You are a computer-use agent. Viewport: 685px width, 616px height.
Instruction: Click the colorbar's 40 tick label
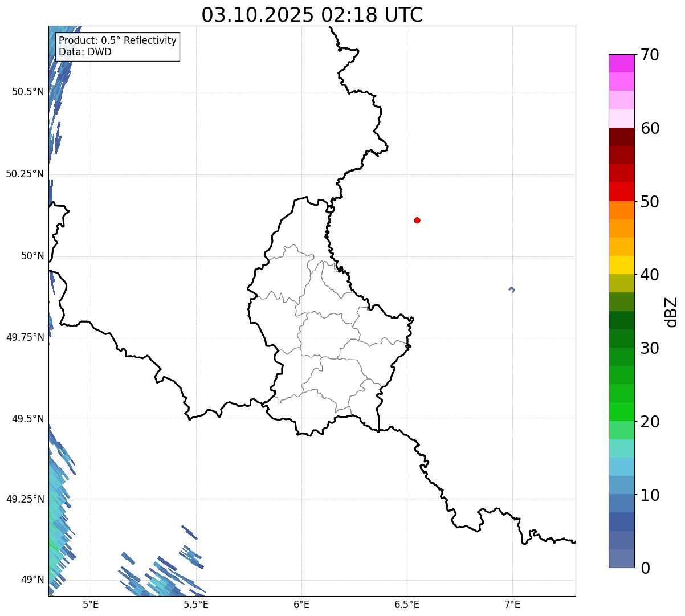point(650,275)
